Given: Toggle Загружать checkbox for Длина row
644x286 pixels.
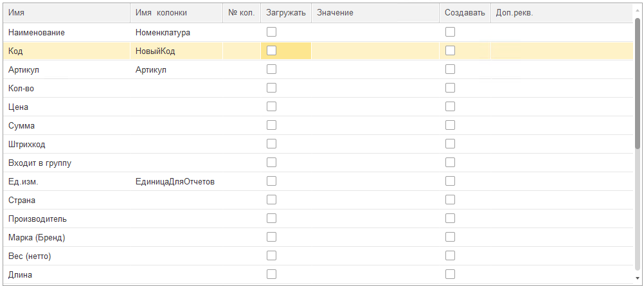Looking at the screenshot, I should (271, 274).
